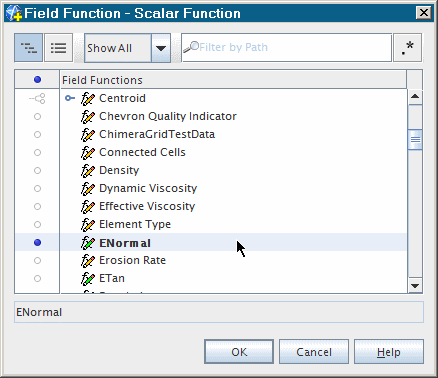The height and width of the screenshot is (378, 438).
Task: Confirm selection with OK button
Action: (239, 352)
